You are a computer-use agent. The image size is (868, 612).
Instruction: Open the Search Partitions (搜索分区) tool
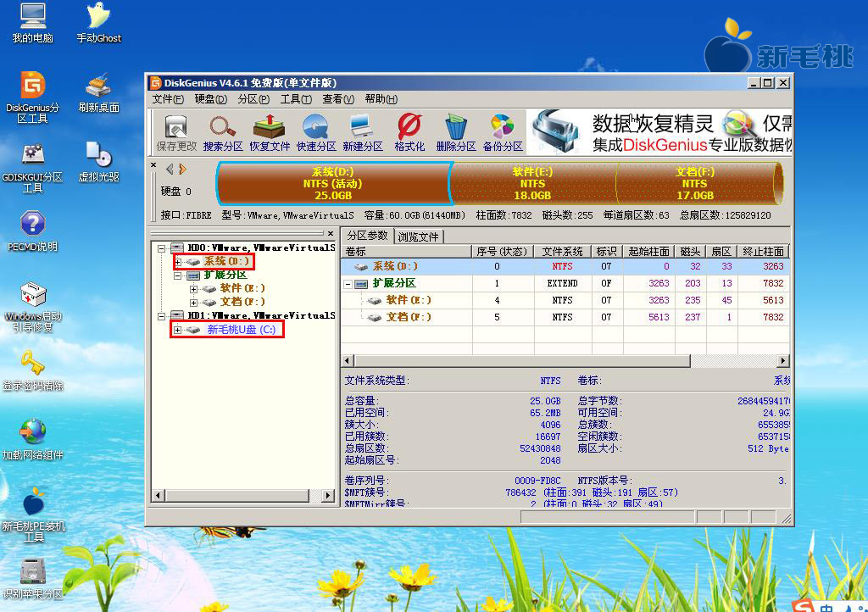coord(223,133)
